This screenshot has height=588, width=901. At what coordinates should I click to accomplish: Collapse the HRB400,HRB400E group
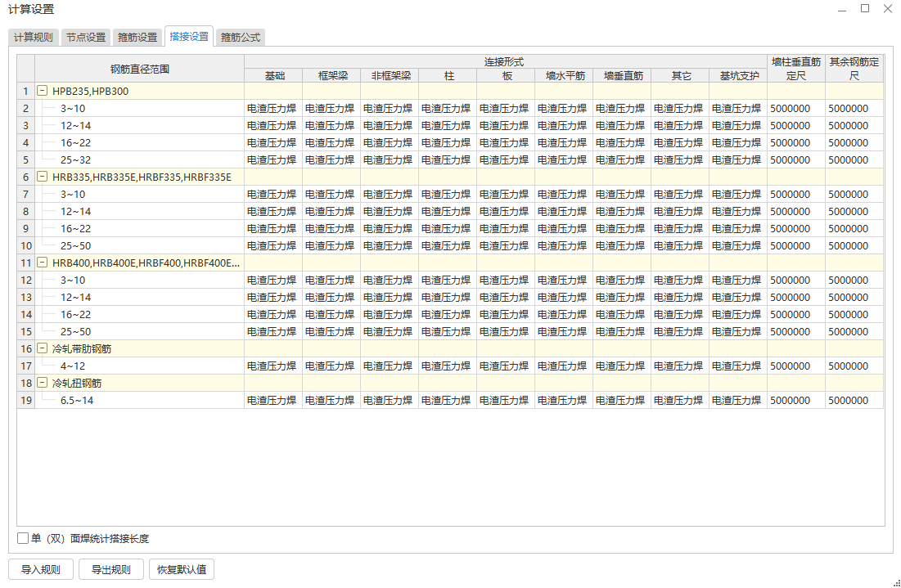click(42, 263)
